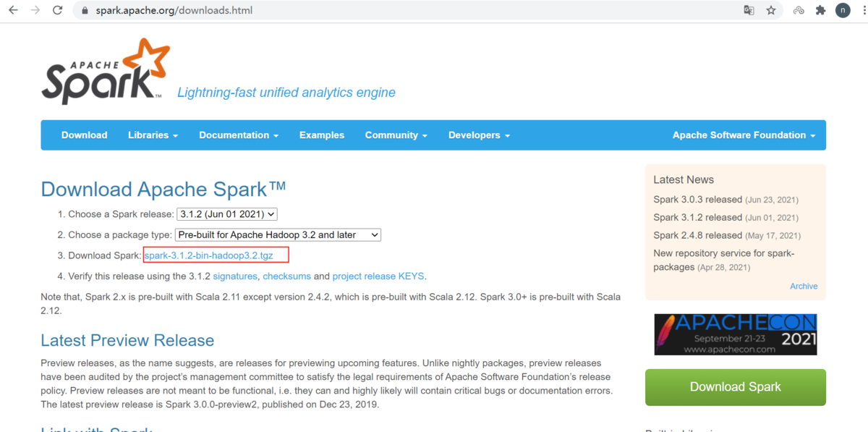Go back with the browser back arrow
Image resolution: width=868 pixels, height=432 pixels.
coord(13,11)
